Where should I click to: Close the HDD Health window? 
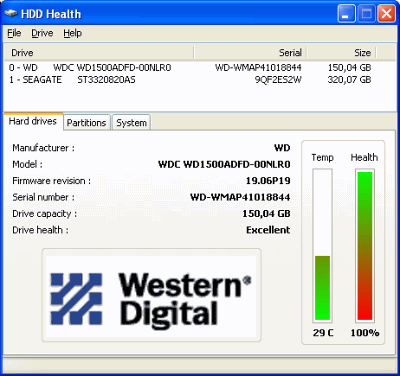point(386,14)
